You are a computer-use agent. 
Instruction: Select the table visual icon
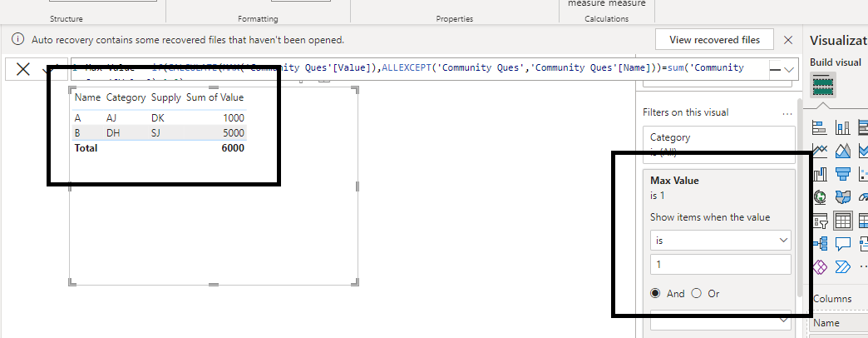click(842, 221)
